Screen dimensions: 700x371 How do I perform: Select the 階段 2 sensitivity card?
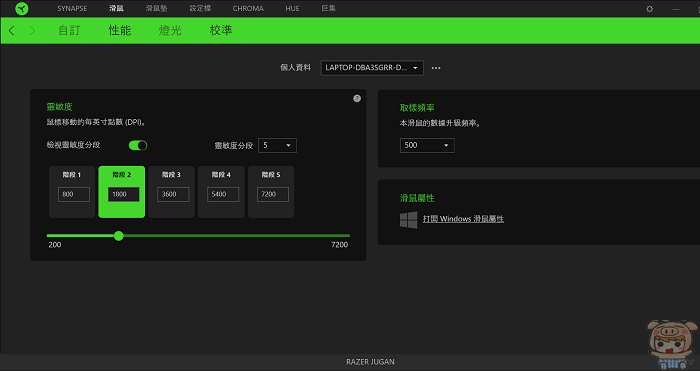(x=121, y=192)
